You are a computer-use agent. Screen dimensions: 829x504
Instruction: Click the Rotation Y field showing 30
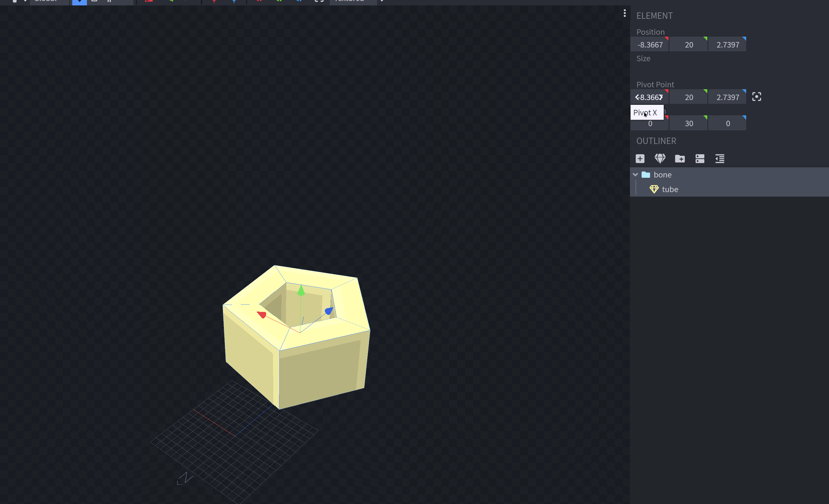click(688, 123)
